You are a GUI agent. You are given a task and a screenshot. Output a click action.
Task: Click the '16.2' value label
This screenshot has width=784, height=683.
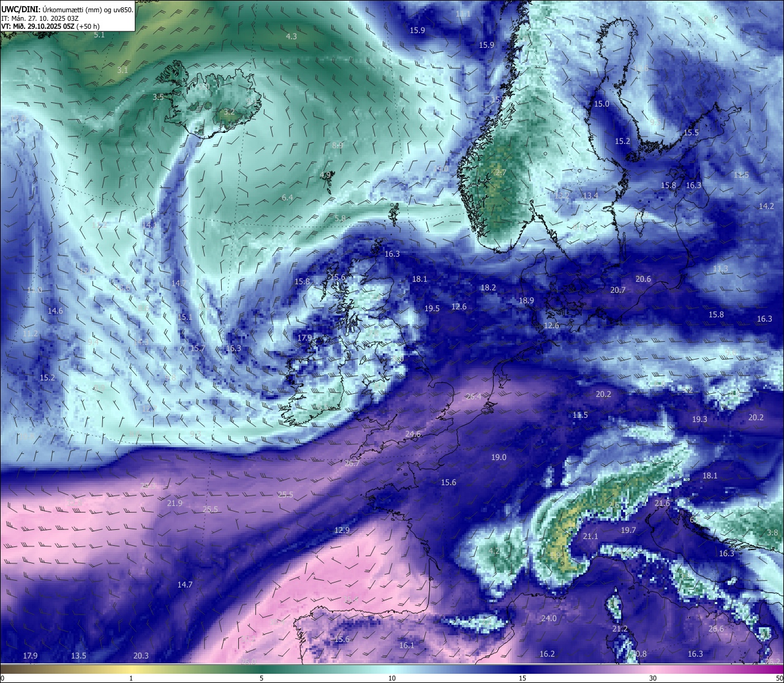point(548,654)
